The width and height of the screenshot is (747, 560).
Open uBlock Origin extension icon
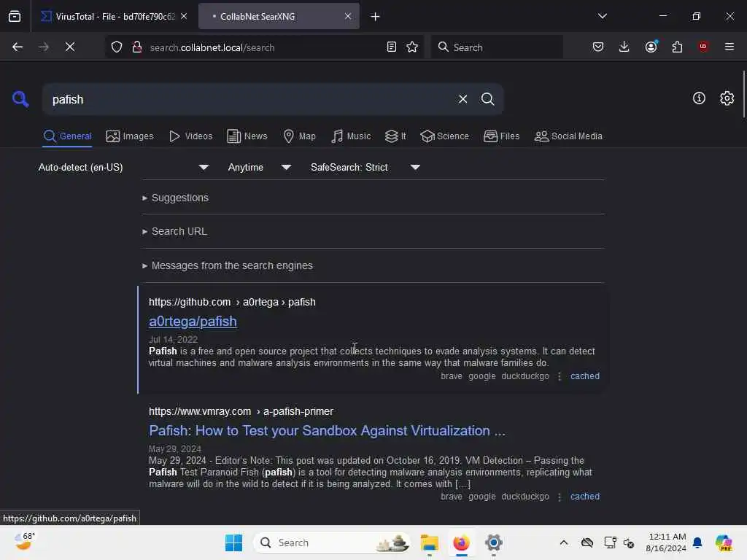(703, 47)
